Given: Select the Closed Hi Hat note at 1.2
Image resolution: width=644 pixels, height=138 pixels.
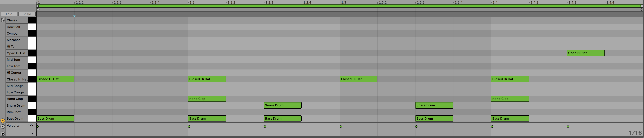Looking at the screenshot, I should [x=207, y=79].
